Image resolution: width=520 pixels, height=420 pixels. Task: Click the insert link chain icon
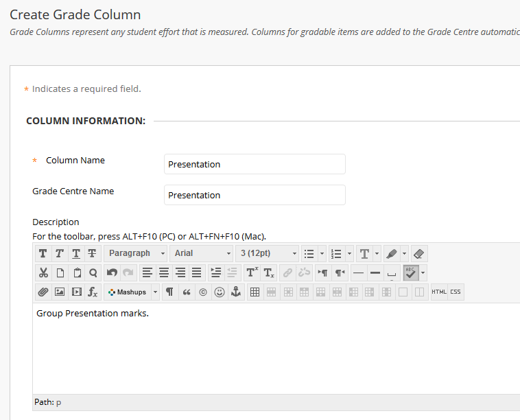point(287,273)
